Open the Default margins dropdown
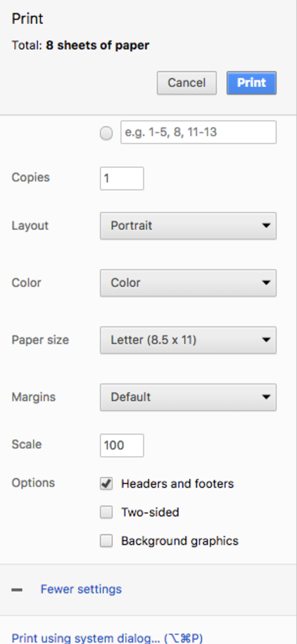The width and height of the screenshot is (297, 644). (188, 397)
